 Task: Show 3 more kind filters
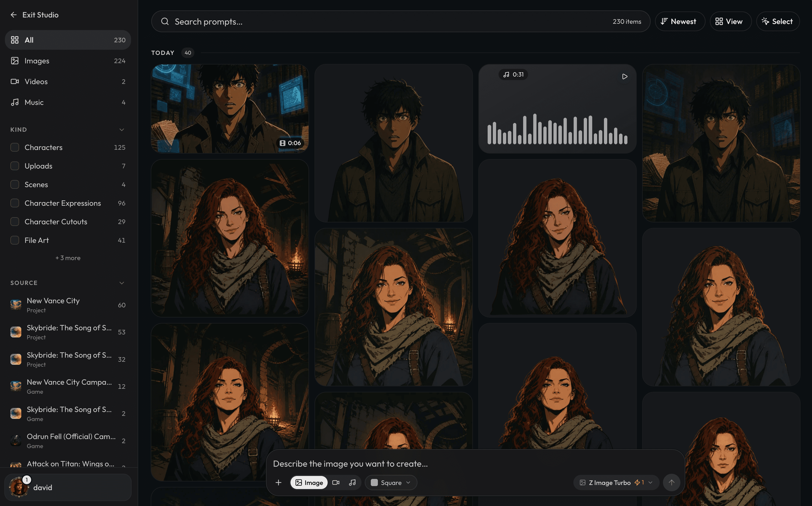tap(68, 258)
